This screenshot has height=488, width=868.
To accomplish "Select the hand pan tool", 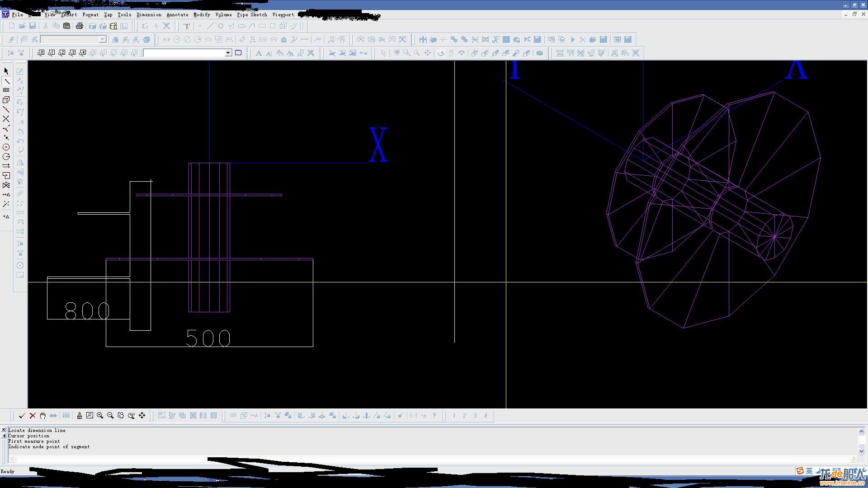I will click(43, 416).
